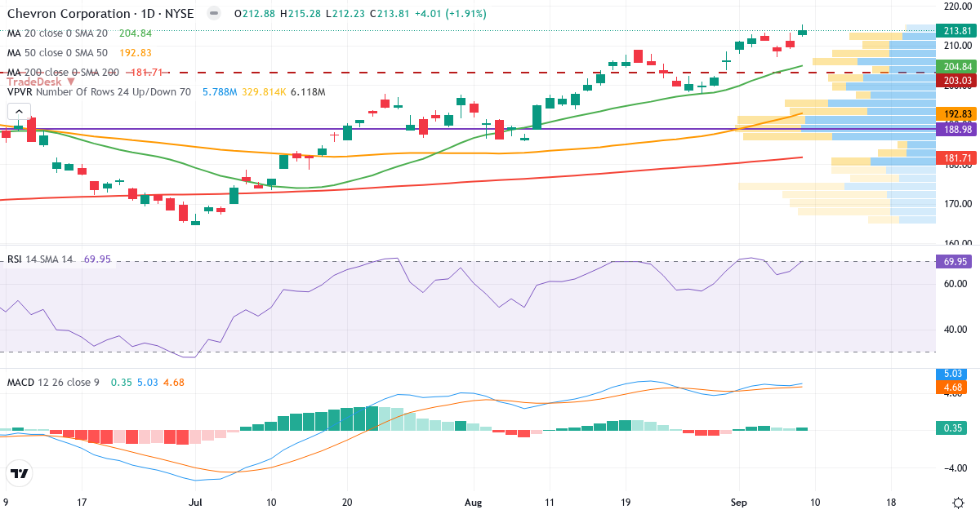Click the 40.00 RSI axis tick
Image resolution: width=980 pixels, height=514 pixels.
click(956, 330)
